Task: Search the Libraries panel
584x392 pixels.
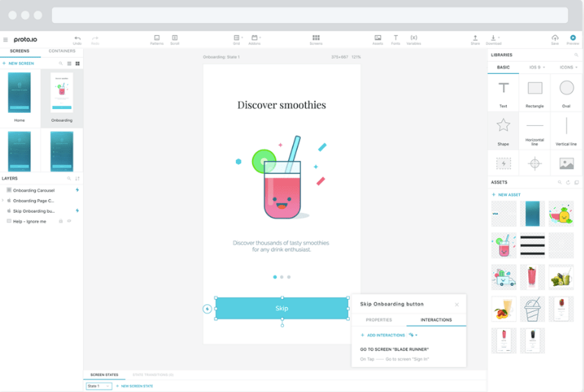Action: point(576,55)
